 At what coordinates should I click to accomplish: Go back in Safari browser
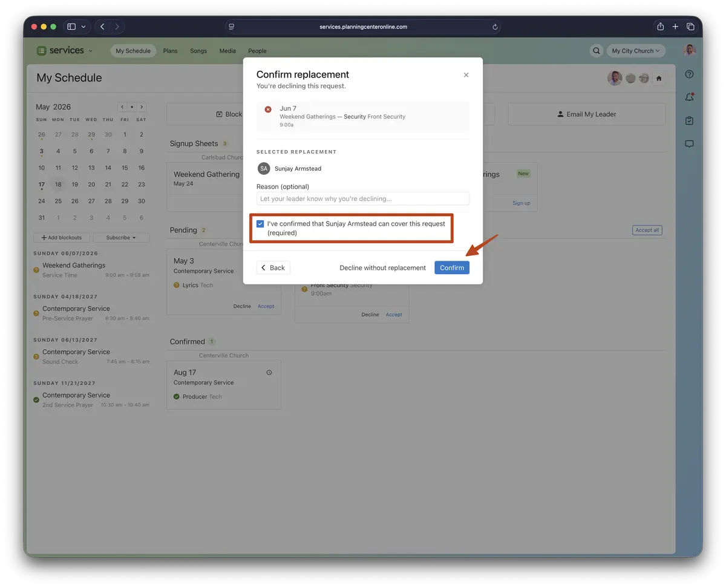tap(102, 27)
